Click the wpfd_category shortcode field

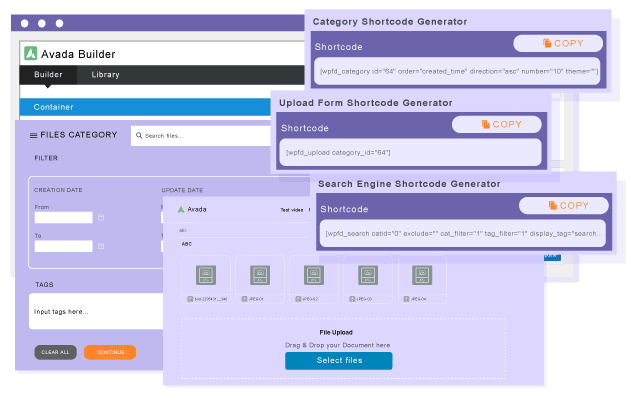click(457, 71)
